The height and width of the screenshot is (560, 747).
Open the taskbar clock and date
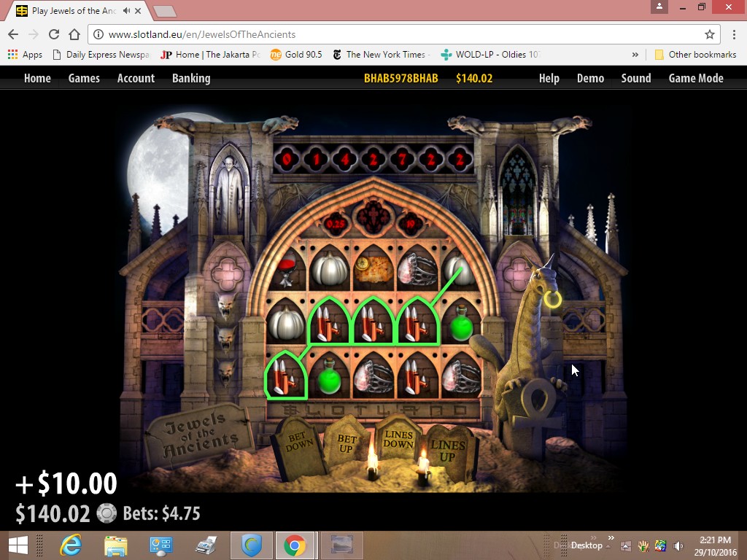pos(715,545)
